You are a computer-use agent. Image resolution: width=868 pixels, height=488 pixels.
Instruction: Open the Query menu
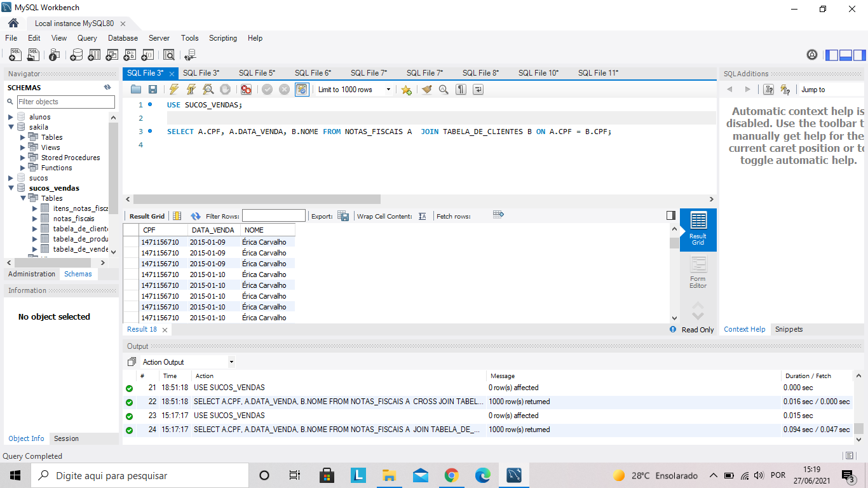pos(87,38)
